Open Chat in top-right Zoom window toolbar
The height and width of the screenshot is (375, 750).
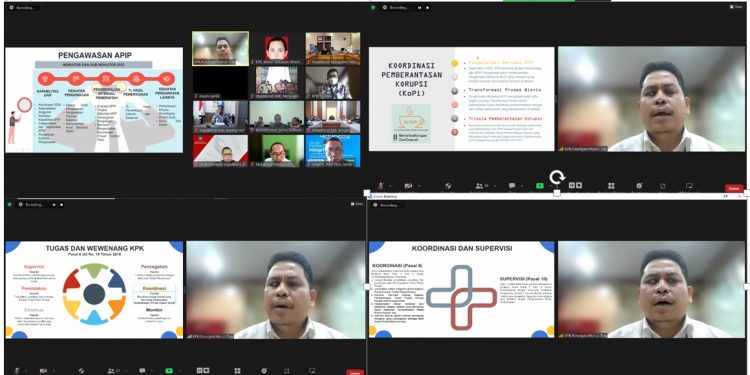pyautogui.click(x=512, y=186)
